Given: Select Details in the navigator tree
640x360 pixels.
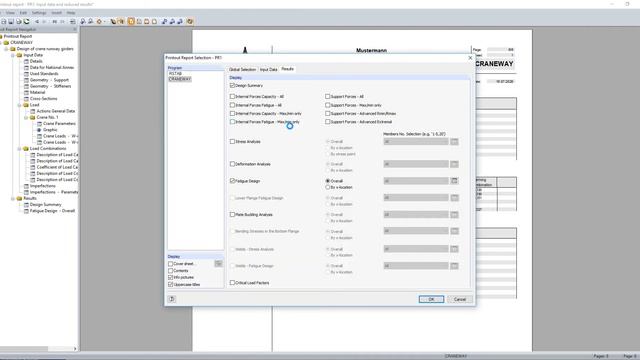Looking at the screenshot, I should pos(36,61).
